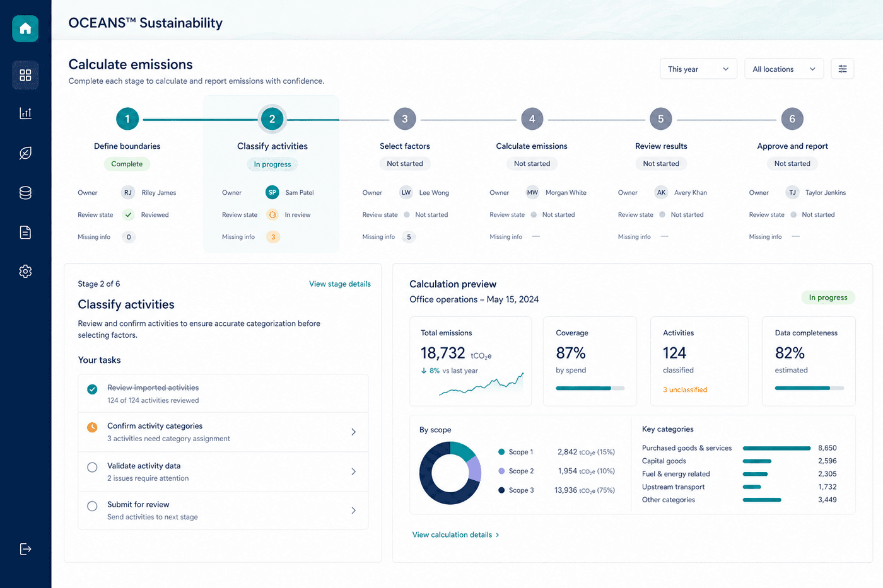Open the All locations dropdown
The width and height of the screenshot is (883, 588).
pyautogui.click(x=784, y=69)
